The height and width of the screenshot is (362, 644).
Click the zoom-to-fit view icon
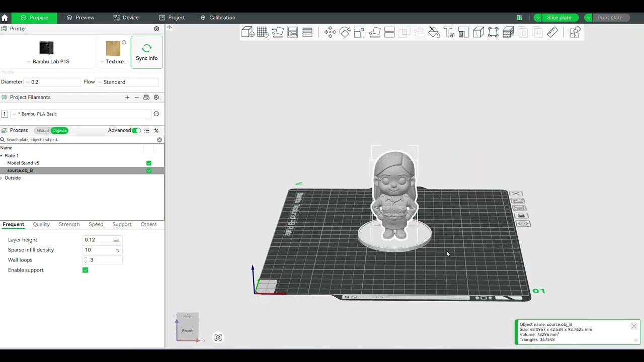tap(218, 337)
